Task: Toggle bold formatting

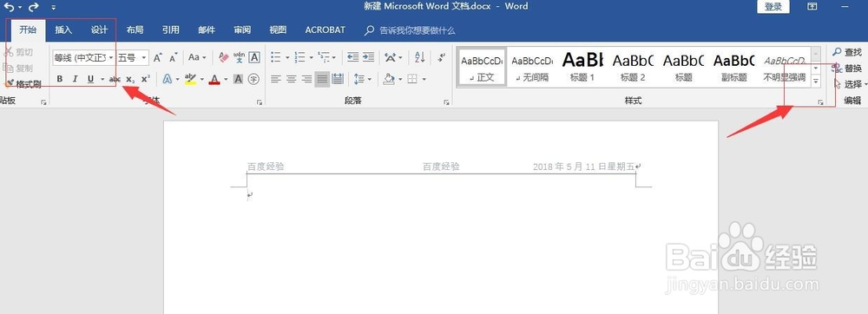Action: (60, 79)
